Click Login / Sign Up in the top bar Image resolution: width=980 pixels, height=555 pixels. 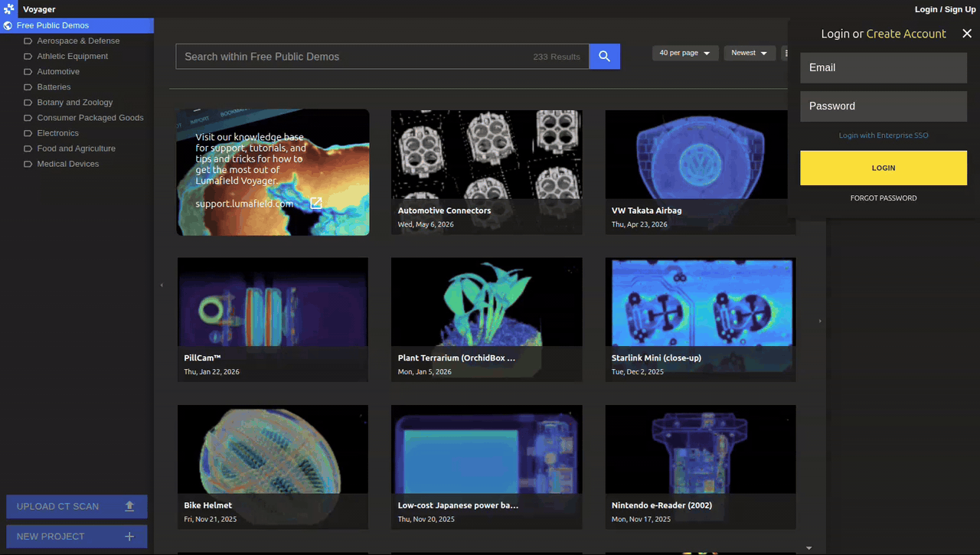(946, 9)
